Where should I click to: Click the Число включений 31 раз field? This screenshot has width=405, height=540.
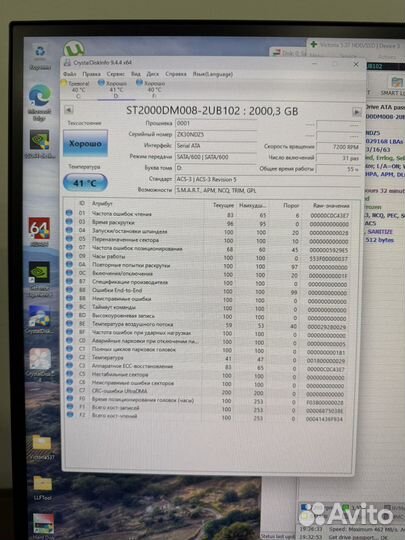(339, 158)
